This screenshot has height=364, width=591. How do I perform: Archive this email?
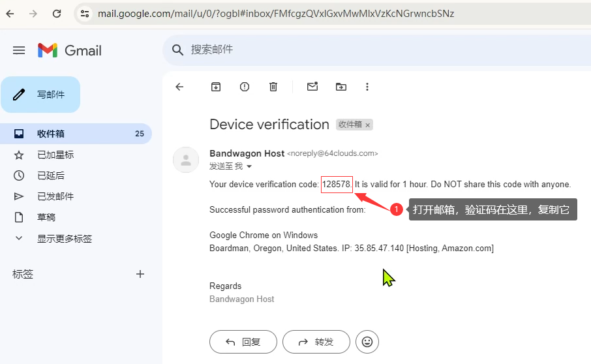[x=216, y=87]
